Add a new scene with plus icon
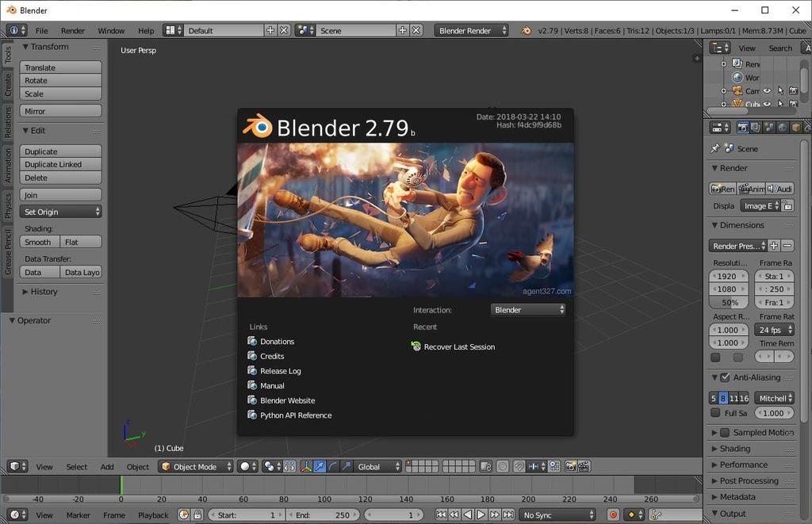The height and width of the screenshot is (524, 812). coord(402,31)
